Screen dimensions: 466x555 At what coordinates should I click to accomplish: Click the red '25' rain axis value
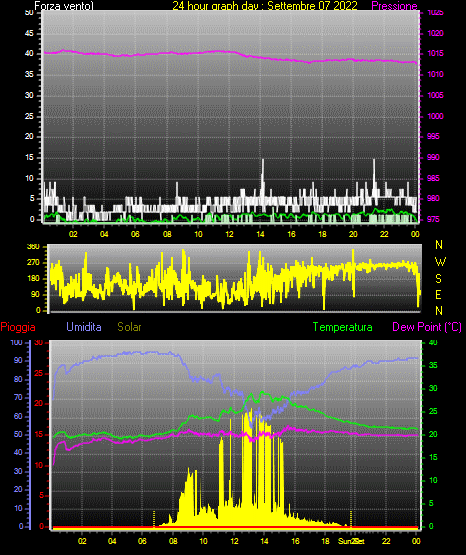(x=39, y=373)
